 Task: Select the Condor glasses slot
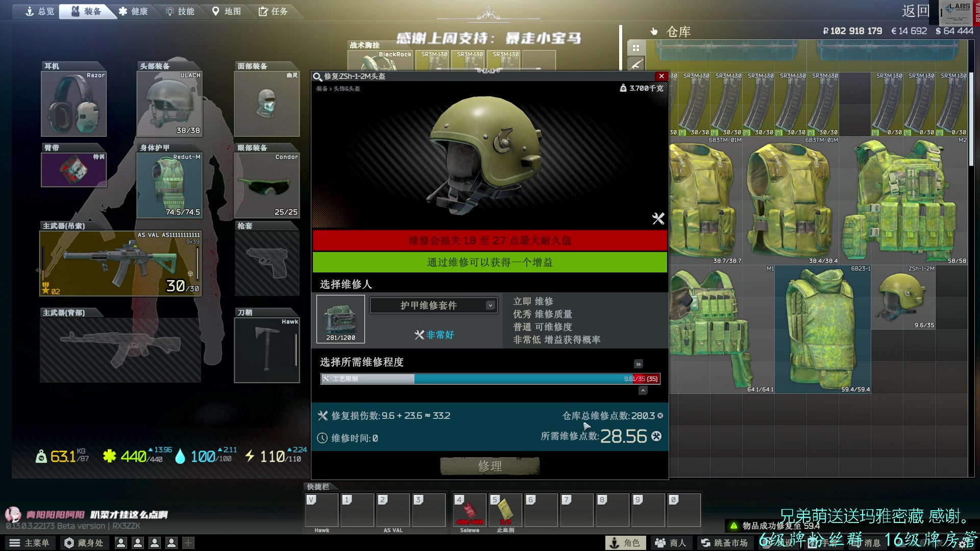click(x=266, y=185)
